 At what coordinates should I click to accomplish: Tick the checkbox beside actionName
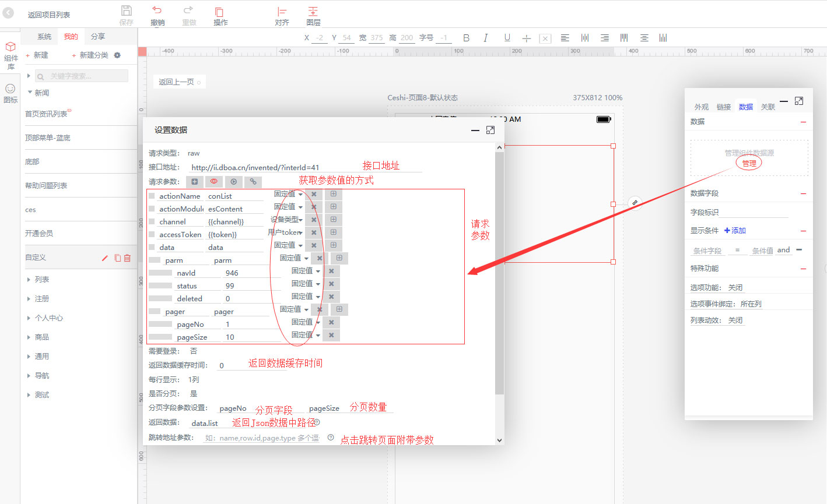152,196
